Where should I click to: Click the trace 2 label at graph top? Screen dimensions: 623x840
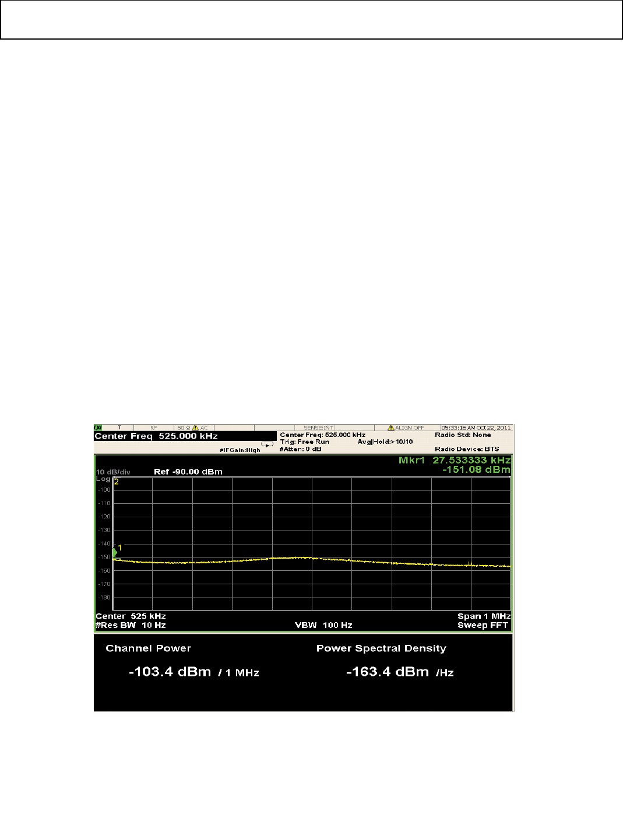[117, 482]
